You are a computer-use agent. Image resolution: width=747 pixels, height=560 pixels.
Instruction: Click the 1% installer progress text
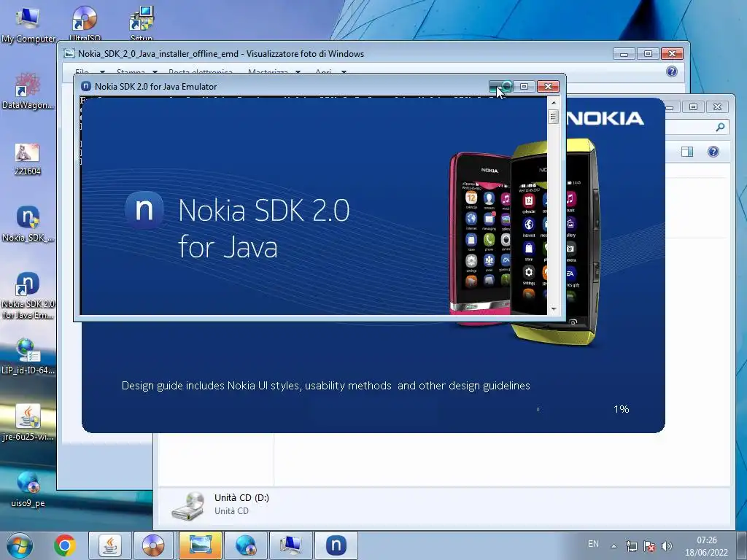pyautogui.click(x=622, y=409)
